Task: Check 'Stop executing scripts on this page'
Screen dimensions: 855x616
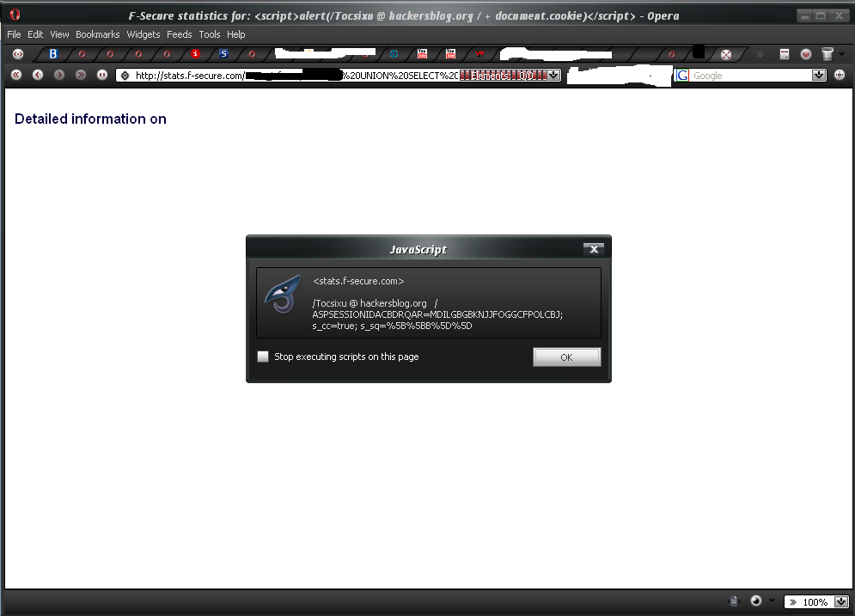Action: [263, 357]
